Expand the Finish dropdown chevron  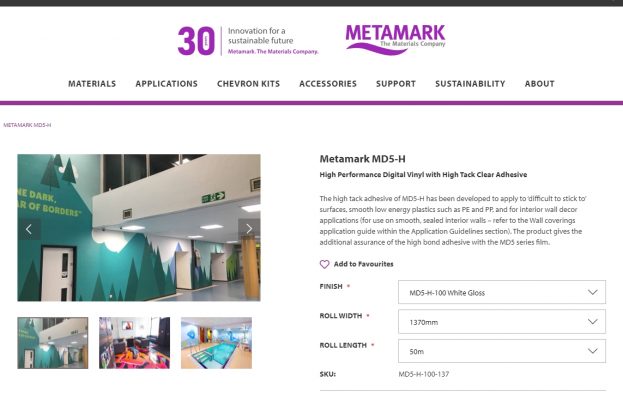click(592, 292)
